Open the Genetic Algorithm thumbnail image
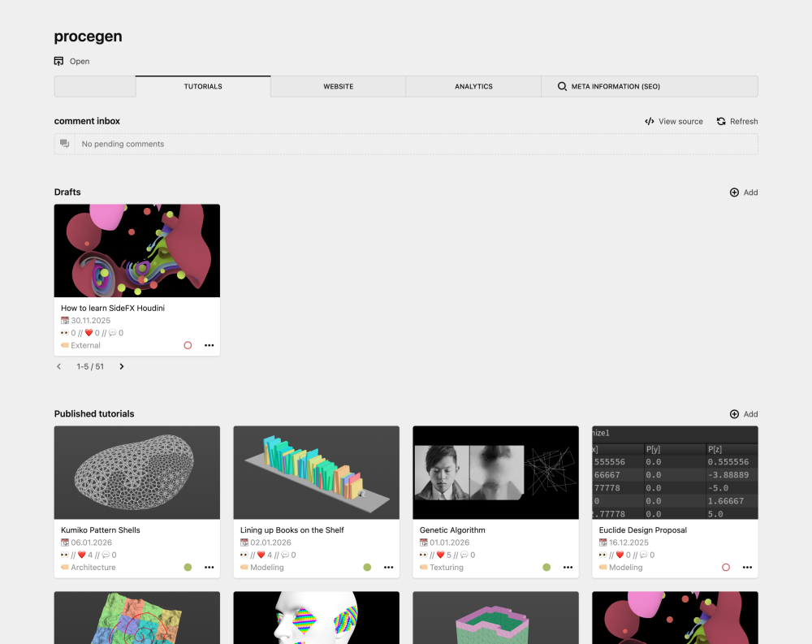The height and width of the screenshot is (644, 812). point(495,473)
